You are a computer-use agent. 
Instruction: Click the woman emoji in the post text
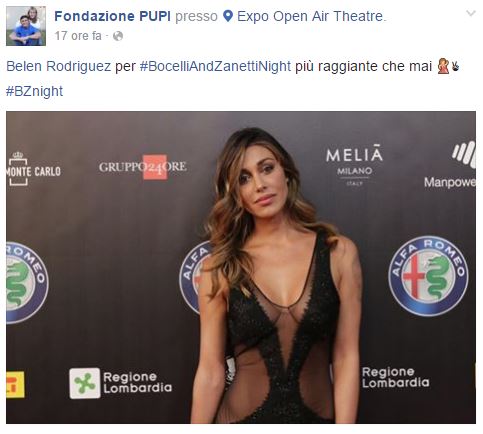[x=443, y=66]
